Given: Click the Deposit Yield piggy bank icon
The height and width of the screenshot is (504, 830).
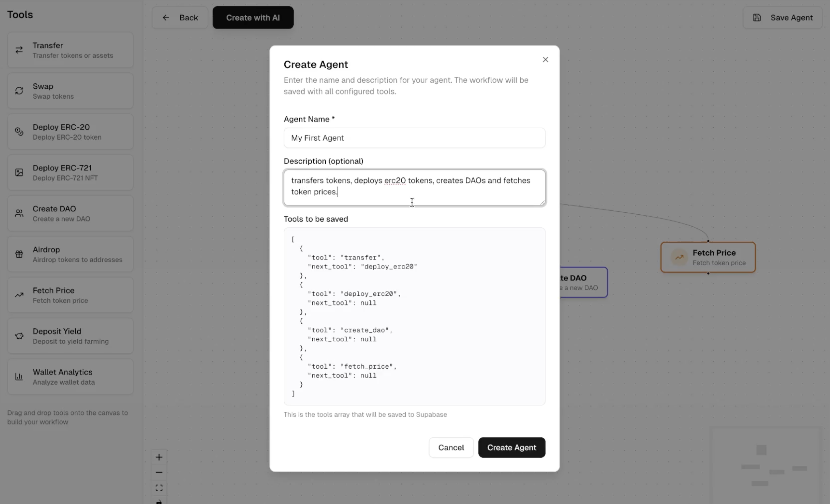Looking at the screenshot, I should tap(19, 336).
